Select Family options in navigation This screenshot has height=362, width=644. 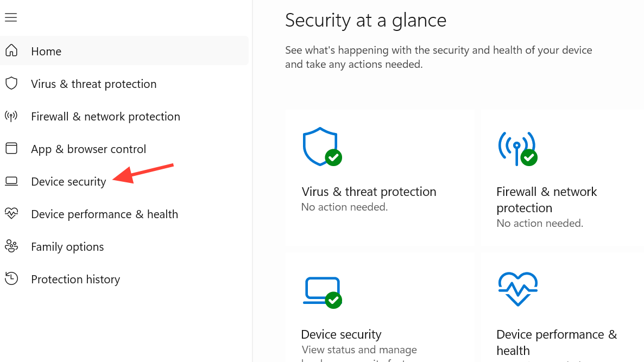pos(67,247)
